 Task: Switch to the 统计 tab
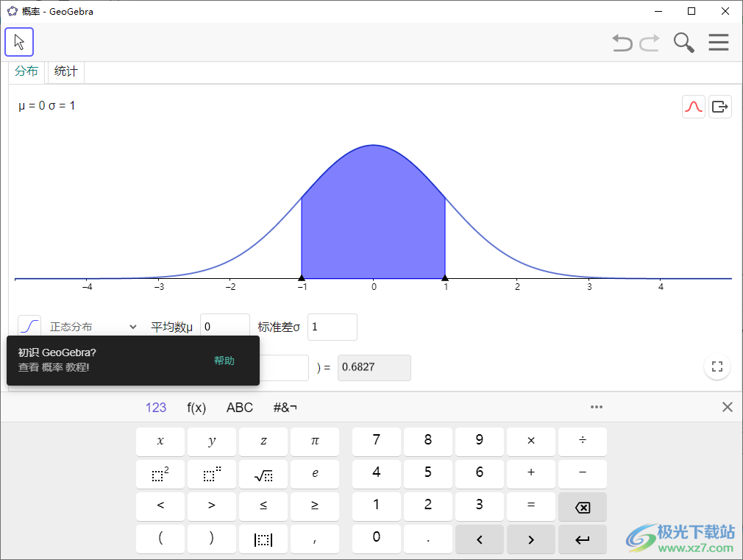coord(66,71)
